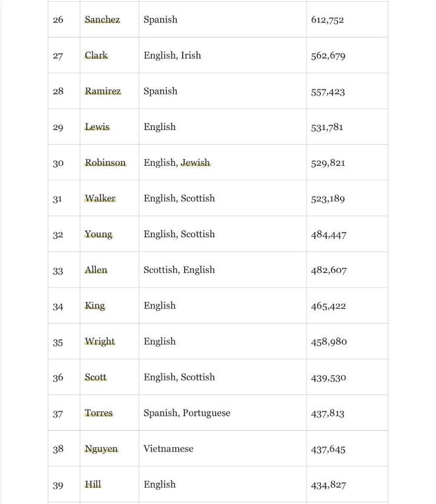Open the Wright surname link
This screenshot has width=436, height=504.
click(x=100, y=341)
